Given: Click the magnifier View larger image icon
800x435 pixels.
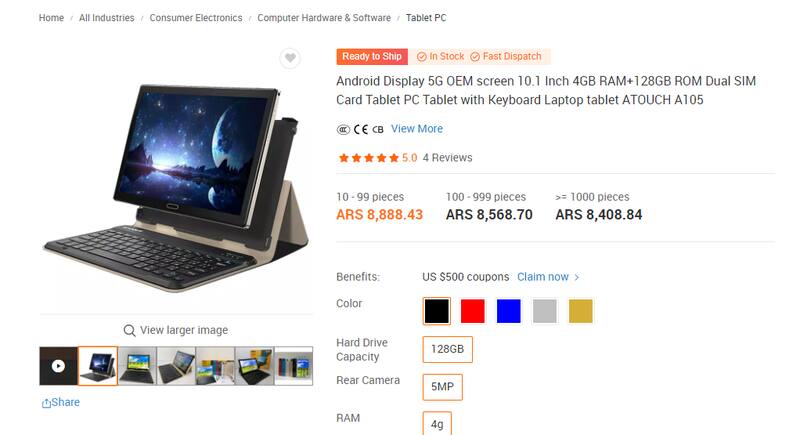Looking at the screenshot, I should pos(130,330).
